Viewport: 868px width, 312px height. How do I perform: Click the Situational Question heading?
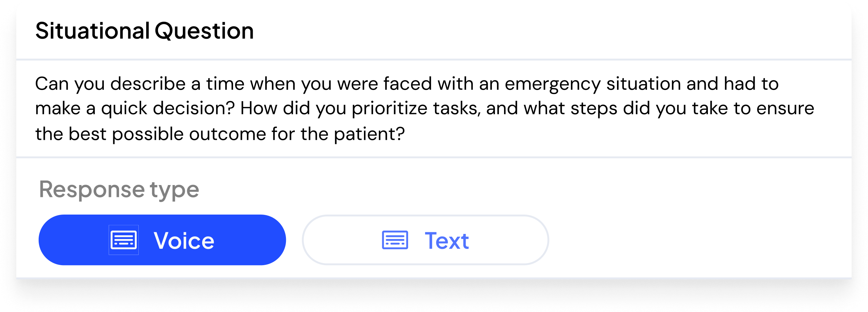[x=144, y=31]
